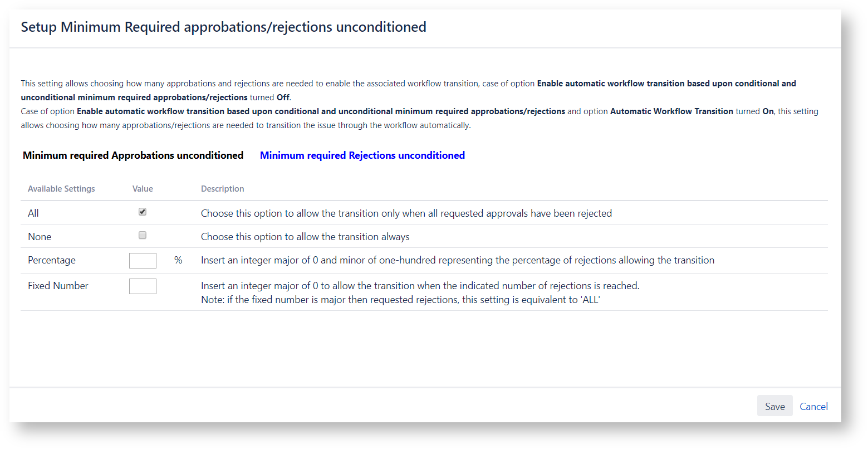The height and width of the screenshot is (449, 868).
Task: Click the dialog title Setup Minimum Required
Action: 223,27
